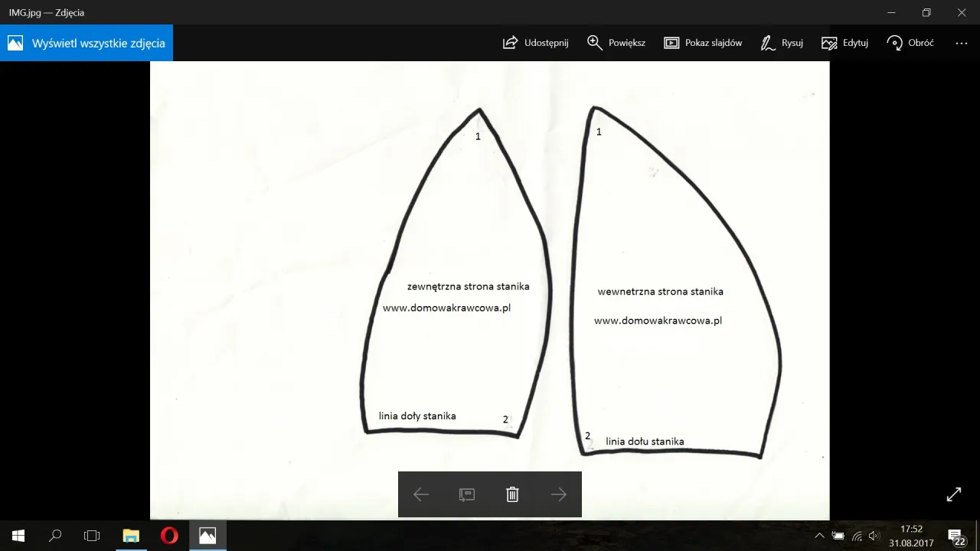This screenshot has height=551, width=980.
Task: Open taskbar search magnifier
Action: pos(55,536)
